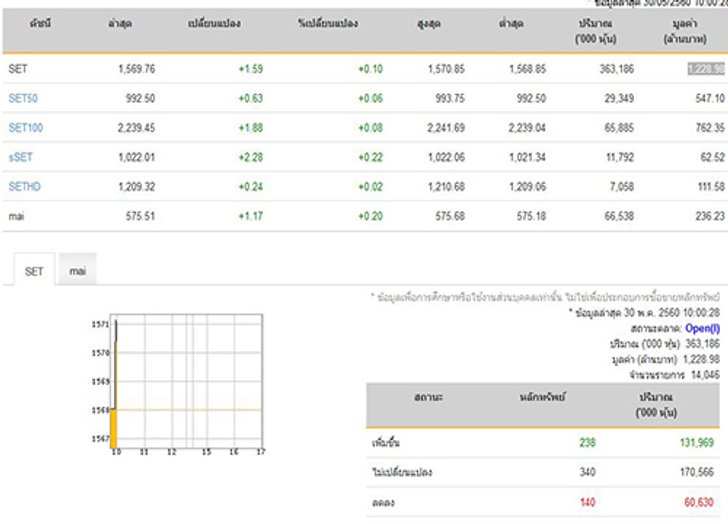Click SET100 high value 2,241.69
Image resolution: width=728 pixels, height=524 pixels.
tap(446, 128)
